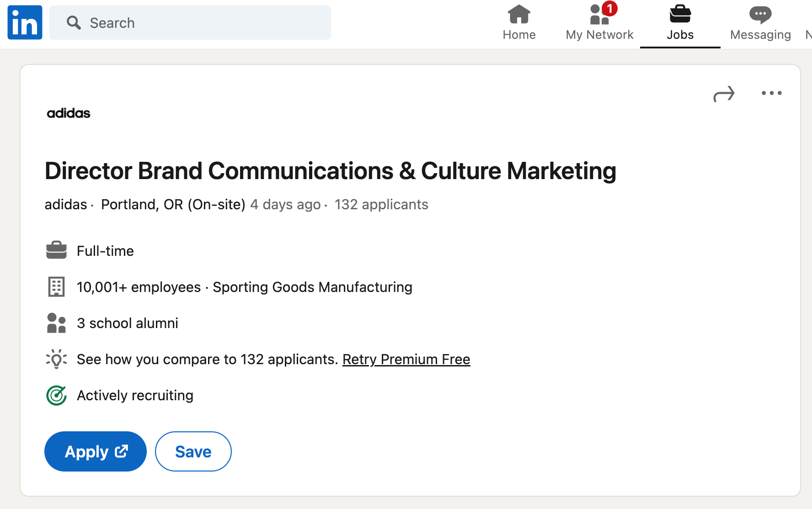The image size is (812, 509).
Task: Share this job with arrow icon
Action: point(724,94)
